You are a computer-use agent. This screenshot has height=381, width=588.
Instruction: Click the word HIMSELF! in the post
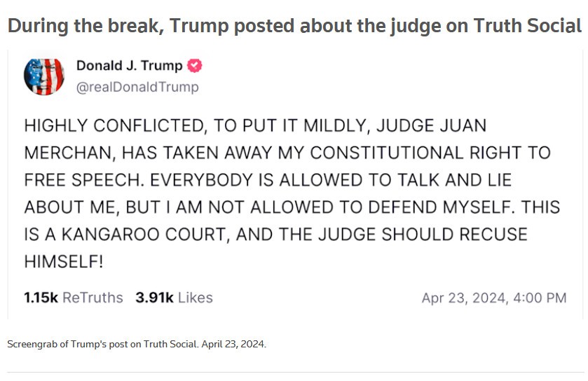point(64,261)
